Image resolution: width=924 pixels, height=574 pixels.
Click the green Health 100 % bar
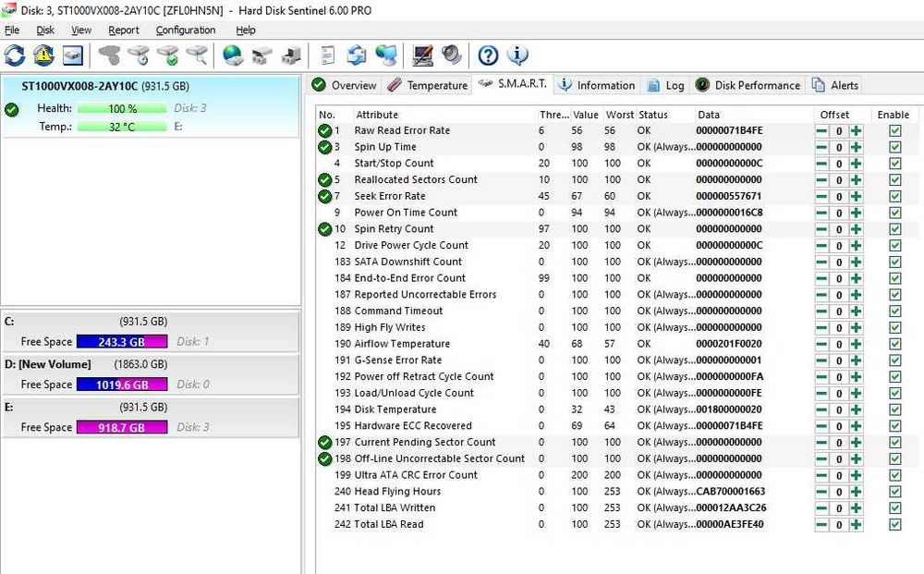click(x=122, y=108)
